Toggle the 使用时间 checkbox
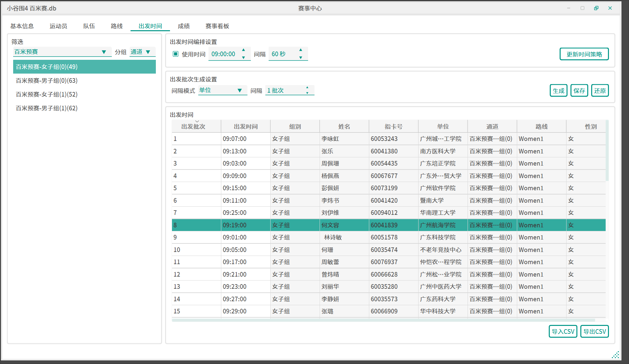The width and height of the screenshot is (629, 364). pyautogui.click(x=176, y=54)
